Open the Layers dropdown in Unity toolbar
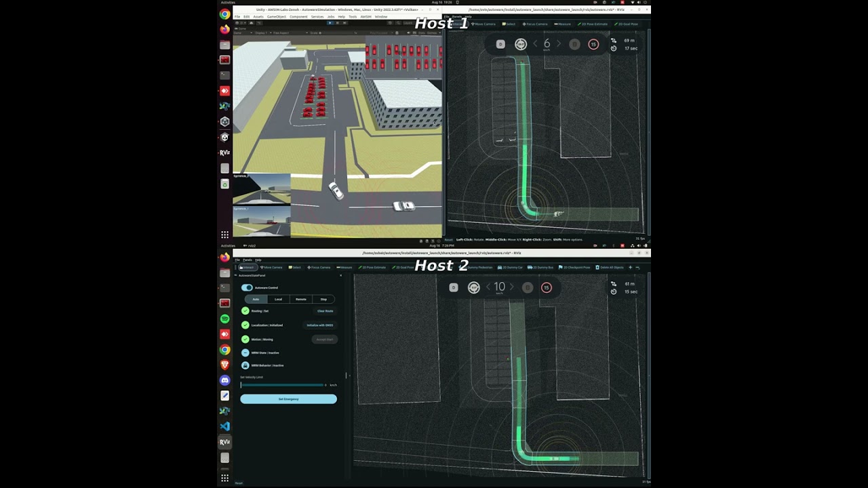This screenshot has height=488, width=868. tap(409, 23)
